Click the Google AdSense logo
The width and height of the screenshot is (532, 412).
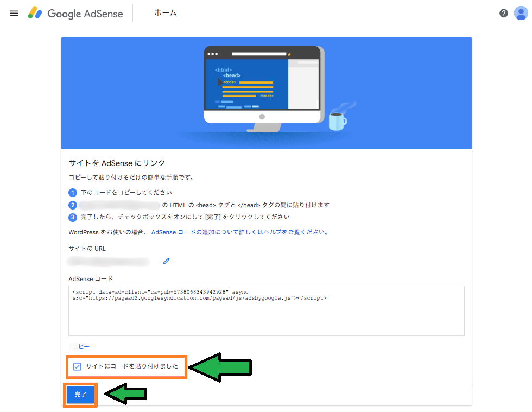[75, 13]
